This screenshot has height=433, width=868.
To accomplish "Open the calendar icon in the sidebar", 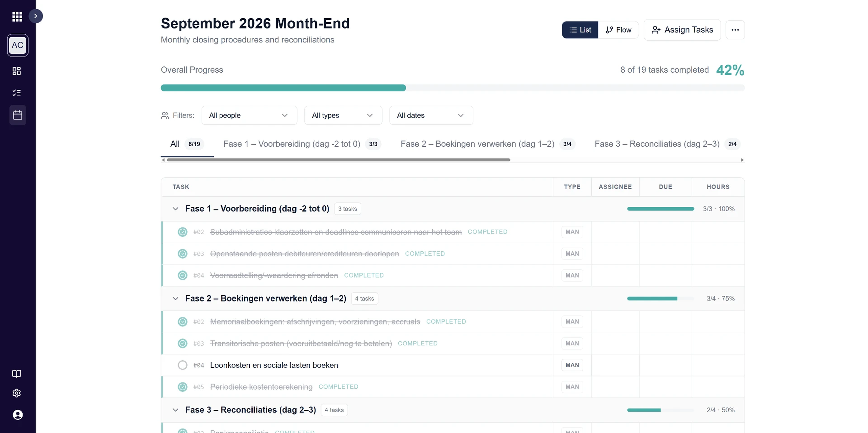I will (x=18, y=115).
